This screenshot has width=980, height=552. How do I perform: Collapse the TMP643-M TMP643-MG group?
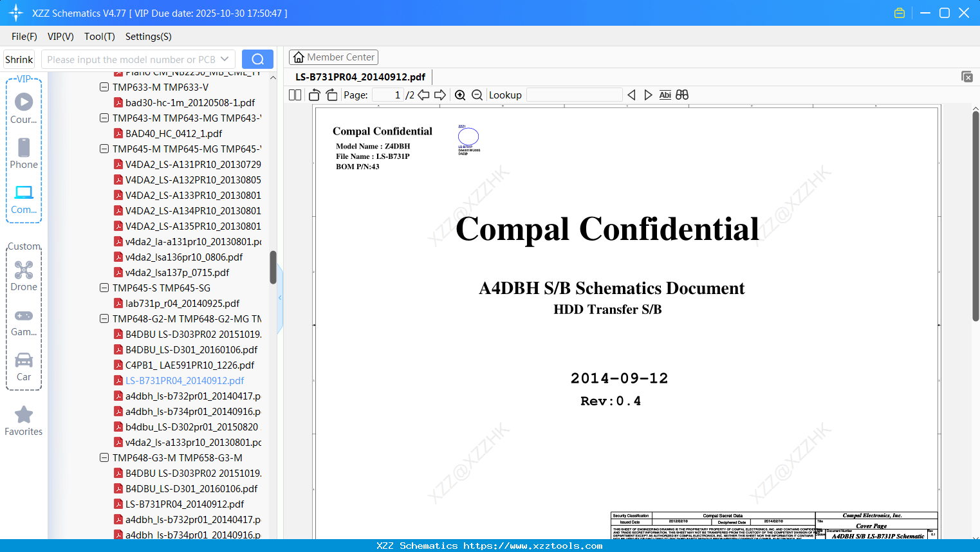(104, 118)
